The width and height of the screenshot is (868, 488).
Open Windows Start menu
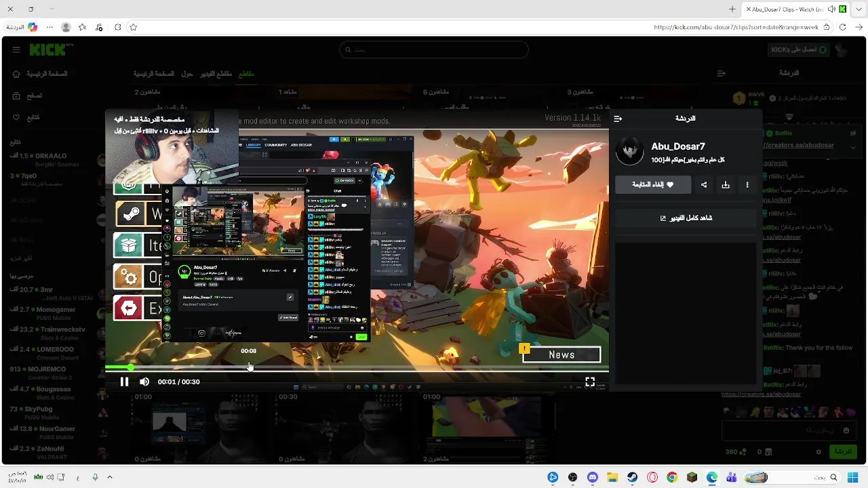852,478
